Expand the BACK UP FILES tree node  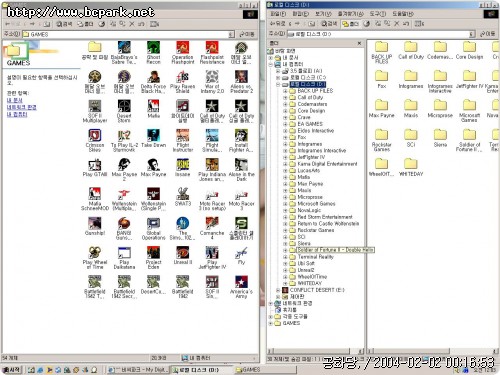285,91
